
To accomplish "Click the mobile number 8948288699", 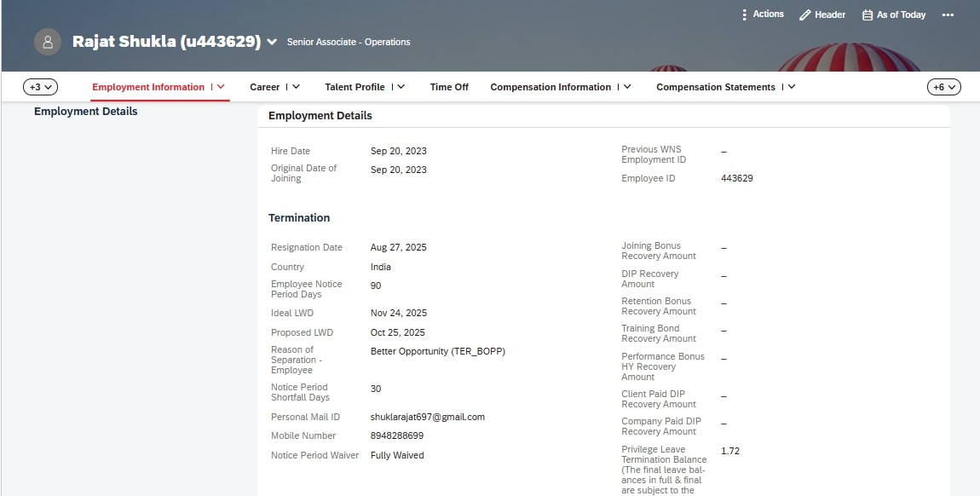I will click(x=396, y=435).
